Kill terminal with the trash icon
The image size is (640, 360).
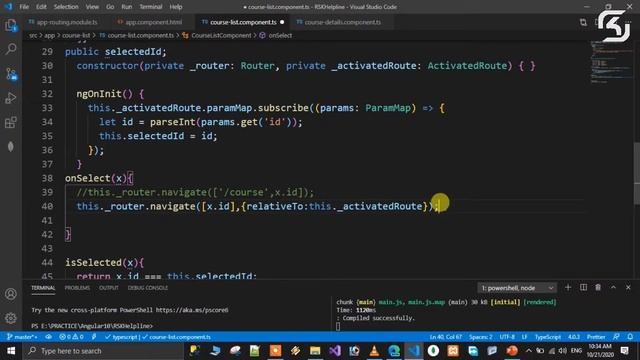coord(598,288)
